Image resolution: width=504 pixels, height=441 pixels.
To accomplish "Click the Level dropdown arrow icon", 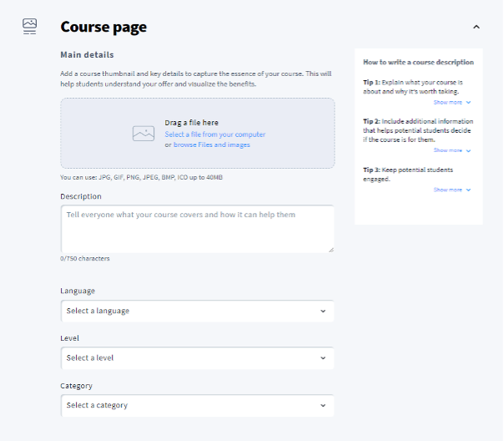I will pyautogui.click(x=323, y=357).
